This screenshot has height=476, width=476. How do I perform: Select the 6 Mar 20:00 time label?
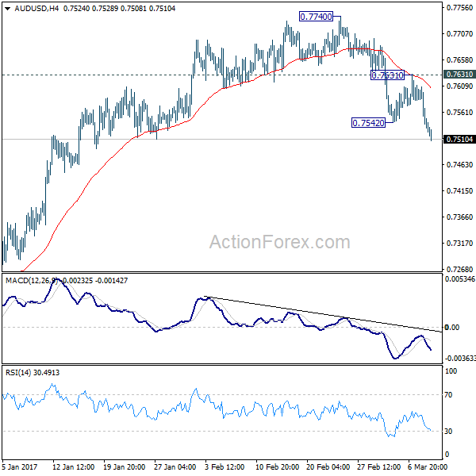pyautogui.click(x=428, y=467)
